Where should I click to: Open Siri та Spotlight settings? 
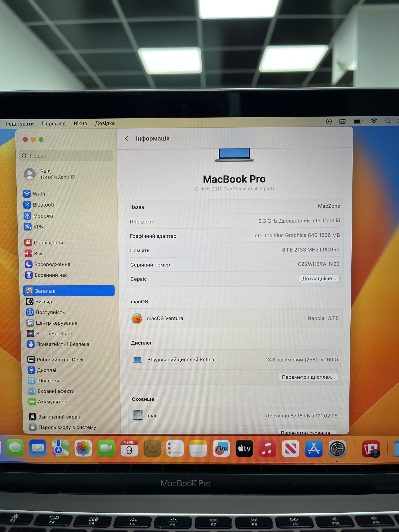49,333
